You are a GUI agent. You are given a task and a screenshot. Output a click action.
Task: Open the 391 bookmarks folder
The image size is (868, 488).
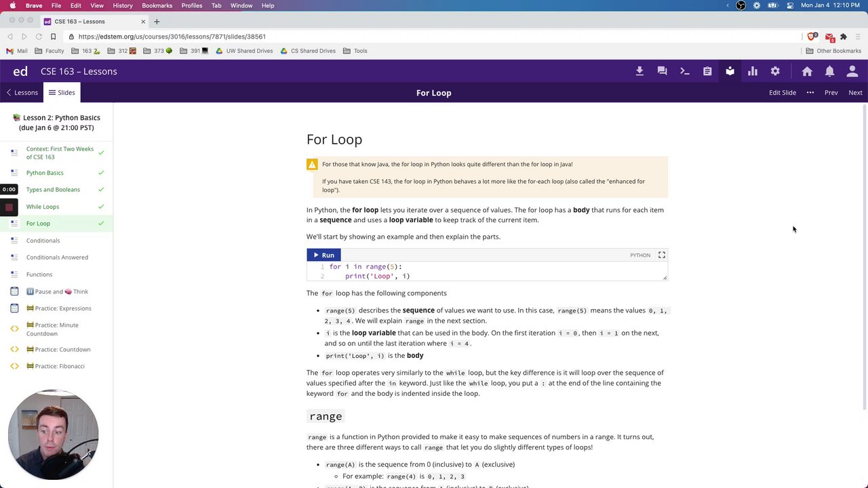coord(194,51)
